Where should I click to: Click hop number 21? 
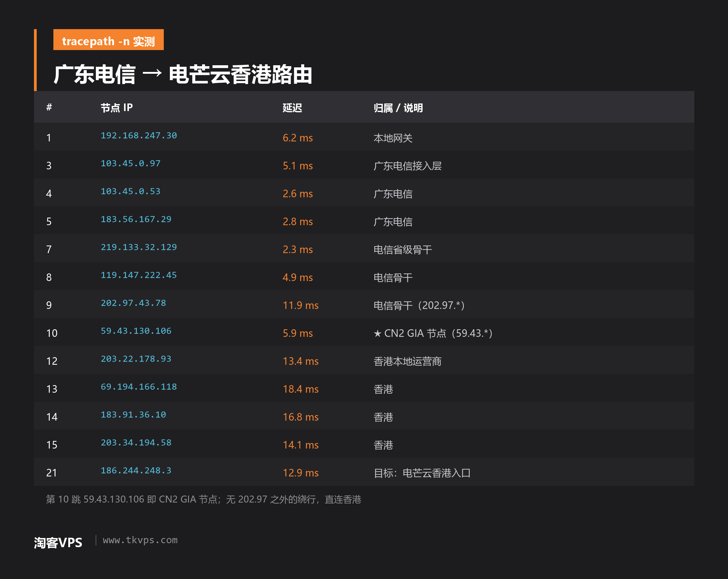[x=52, y=473]
